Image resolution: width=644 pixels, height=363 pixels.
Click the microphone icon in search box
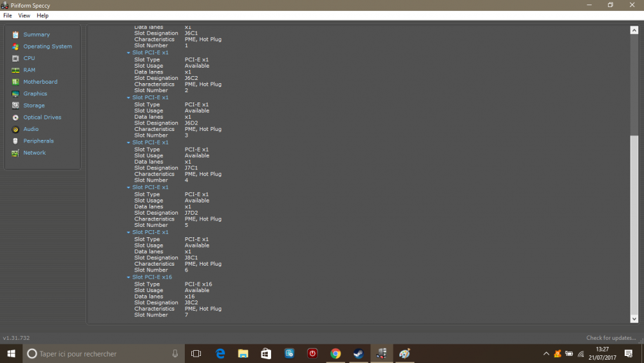(175, 353)
